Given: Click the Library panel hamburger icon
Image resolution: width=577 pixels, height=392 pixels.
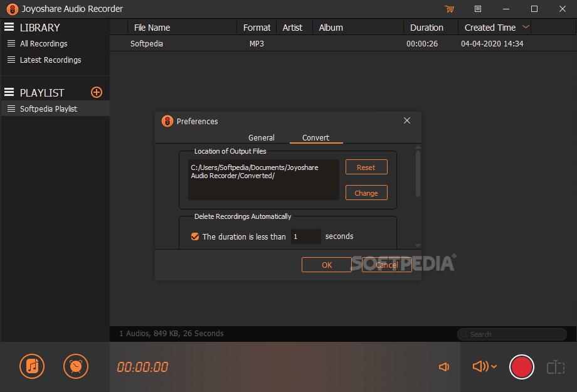Looking at the screenshot, I should click(9, 27).
